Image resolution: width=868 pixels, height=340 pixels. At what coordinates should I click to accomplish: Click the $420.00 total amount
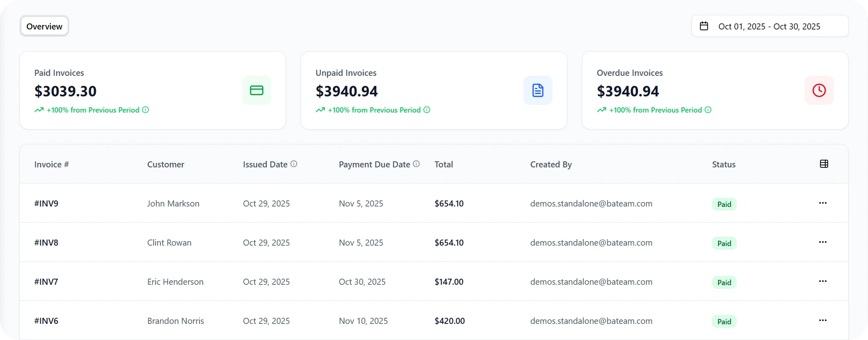click(450, 321)
